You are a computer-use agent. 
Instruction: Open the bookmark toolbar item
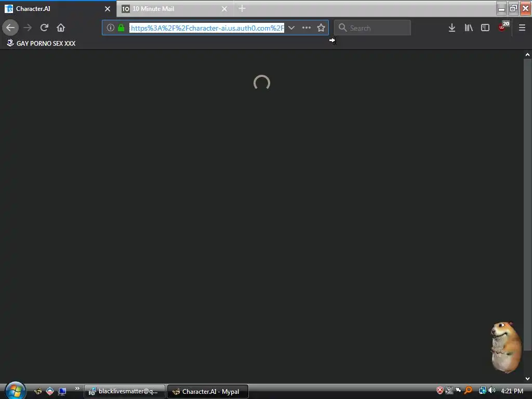click(x=41, y=43)
